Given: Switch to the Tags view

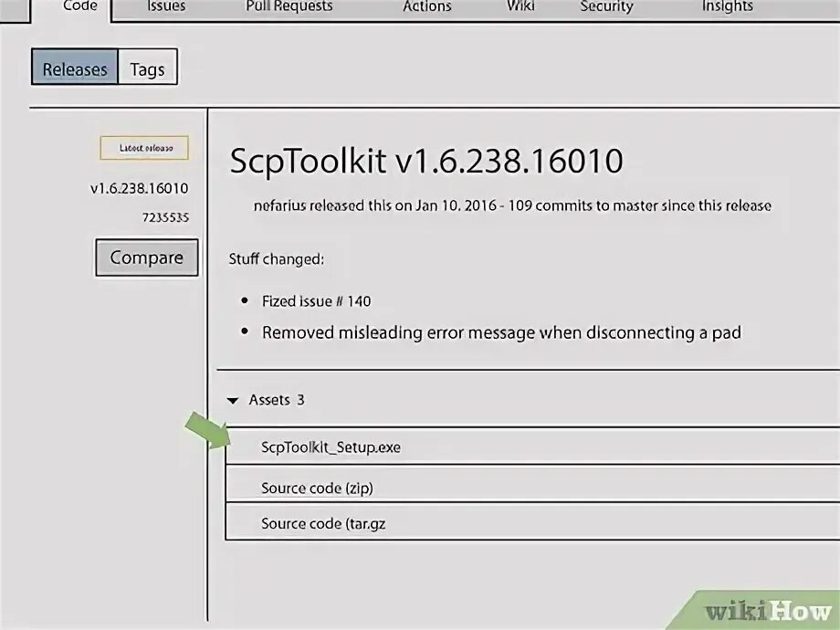Looking at the screenshot, I should (147, 67).
